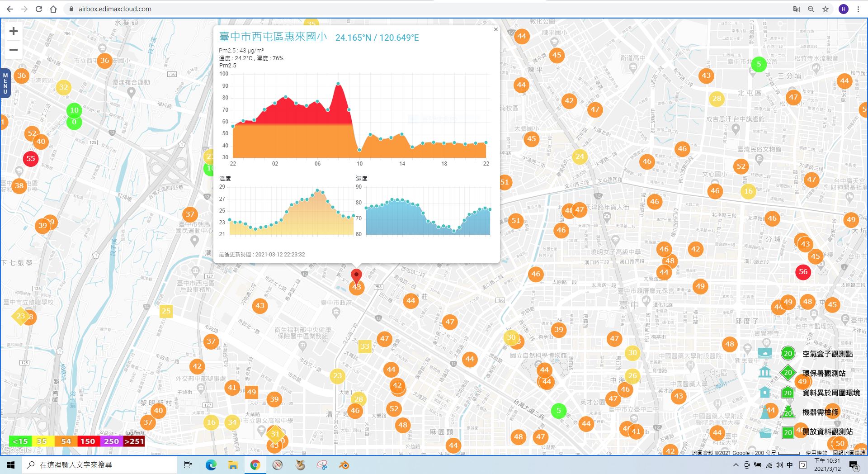Screen dimensions: 868x474
Task: Click the 環保署觀測站 diamond legend icon
Action: 788,373
